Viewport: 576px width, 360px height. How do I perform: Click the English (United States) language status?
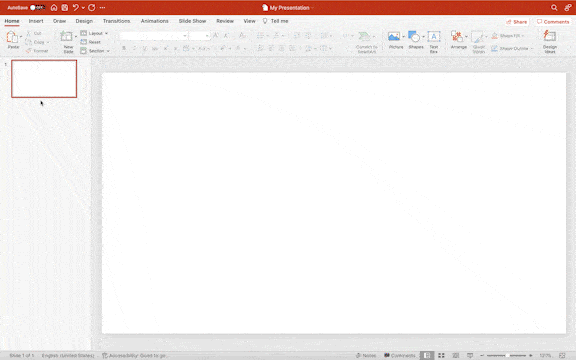pos(68,356)
